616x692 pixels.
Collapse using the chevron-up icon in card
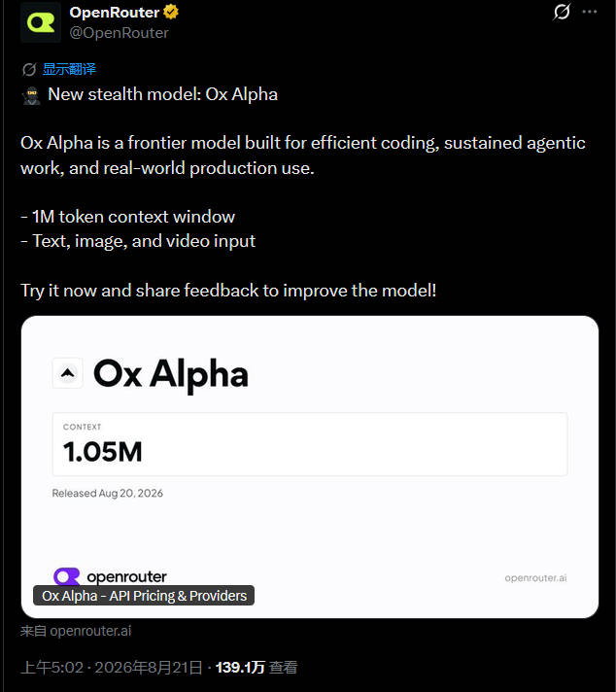[67, 373]
